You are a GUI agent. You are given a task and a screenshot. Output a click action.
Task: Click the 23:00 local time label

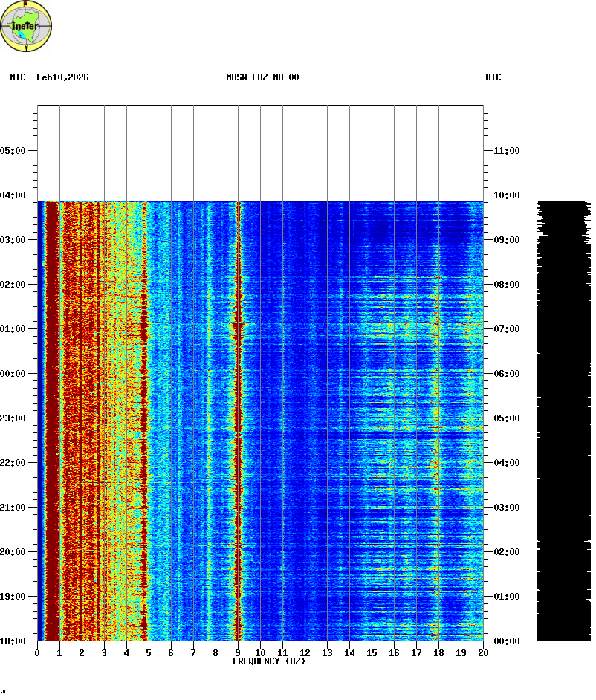[x=13, y=418]
